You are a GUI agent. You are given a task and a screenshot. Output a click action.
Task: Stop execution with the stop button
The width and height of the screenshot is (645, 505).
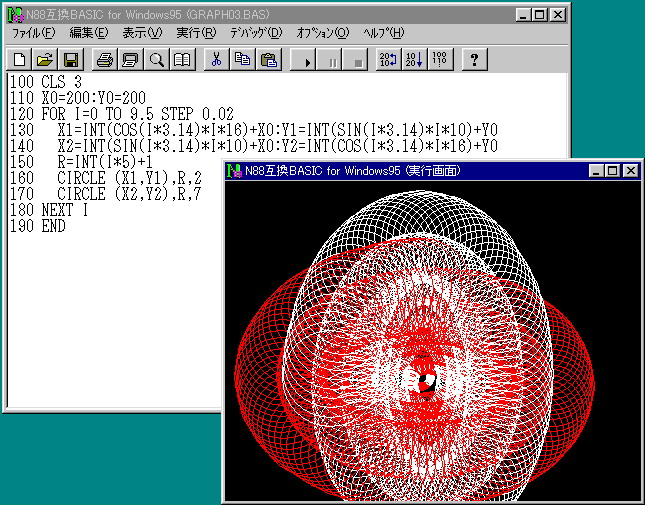[x=355, y=60]
